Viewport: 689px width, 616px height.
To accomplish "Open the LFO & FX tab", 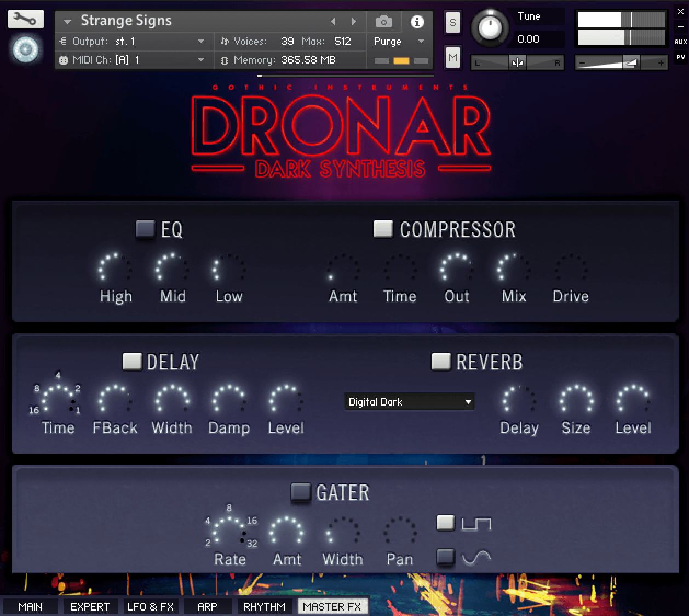I will click(151, 606).
